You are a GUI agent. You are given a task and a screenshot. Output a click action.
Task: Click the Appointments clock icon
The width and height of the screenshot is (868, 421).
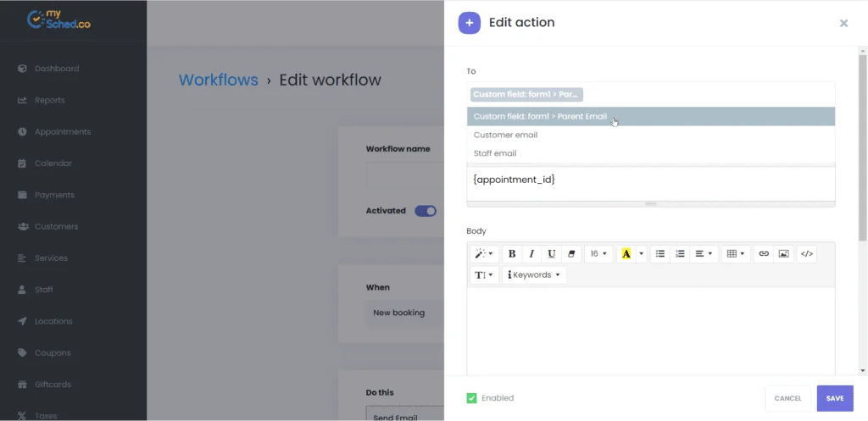click(22, 131)
